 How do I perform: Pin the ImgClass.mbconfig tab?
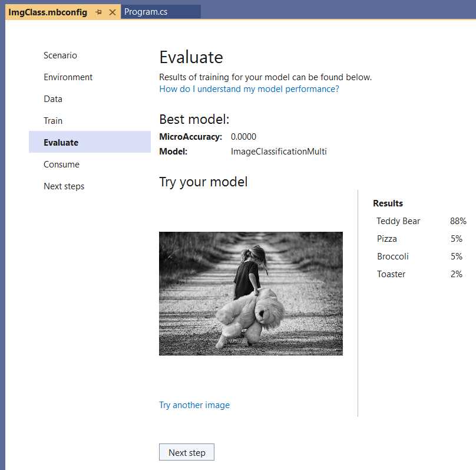click(98, 12)
